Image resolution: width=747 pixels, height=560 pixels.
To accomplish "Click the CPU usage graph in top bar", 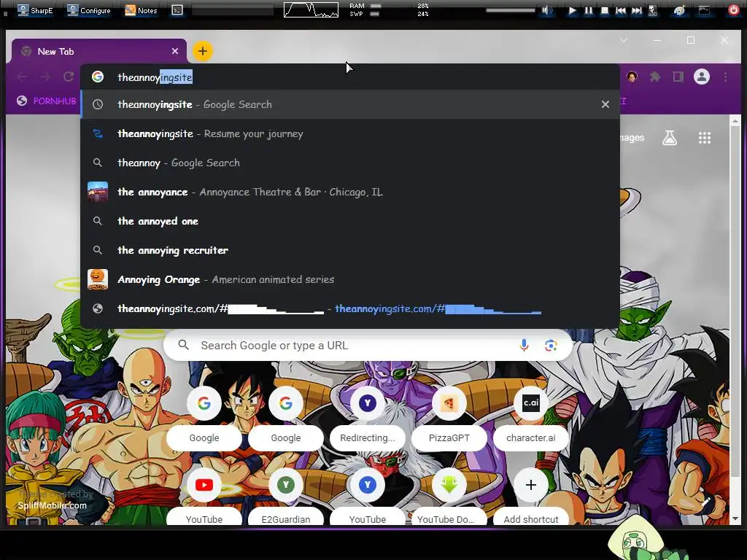I will tap(311, 10).
